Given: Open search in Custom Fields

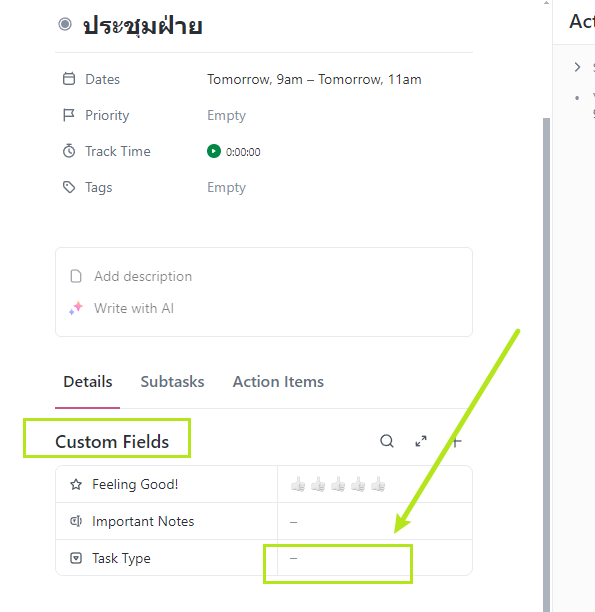Looking at the screenshot, I should pyautogui.click(x=387, y=441).
